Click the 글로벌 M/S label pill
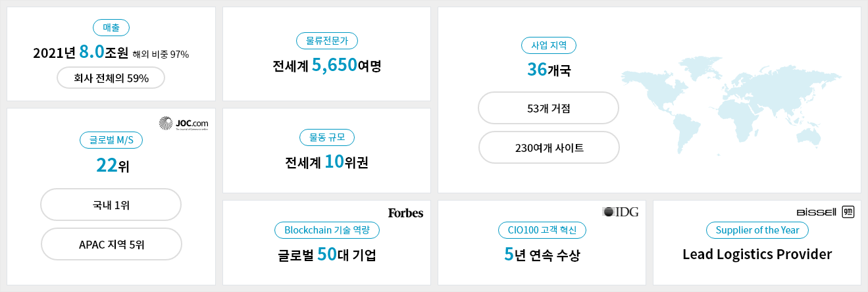Viewport: 868px width, 292px height. click(111, 139)
